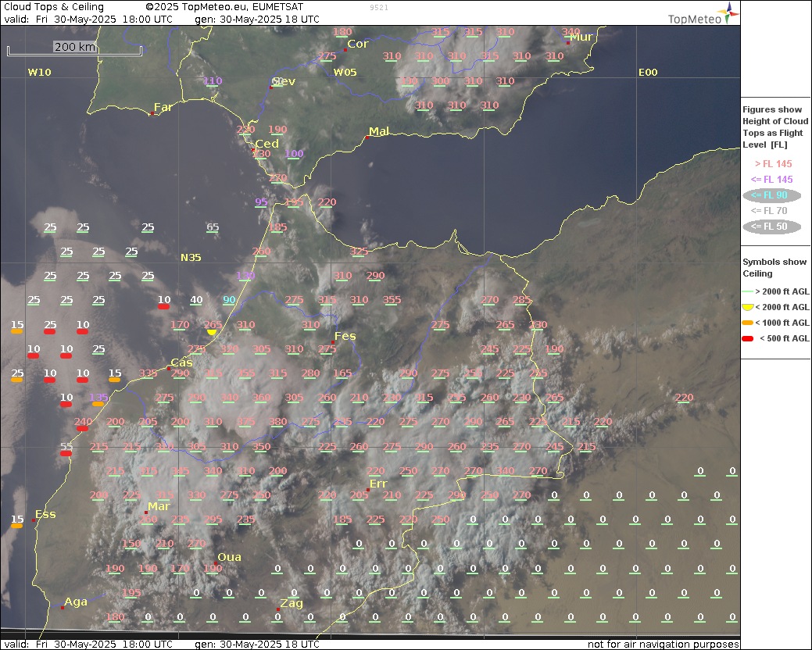The height and width of the screenshot is (650, 812).
Task: Click the 'Figures show Height of Cloud Tops' legend heading
Action: [x=775, y=127]
